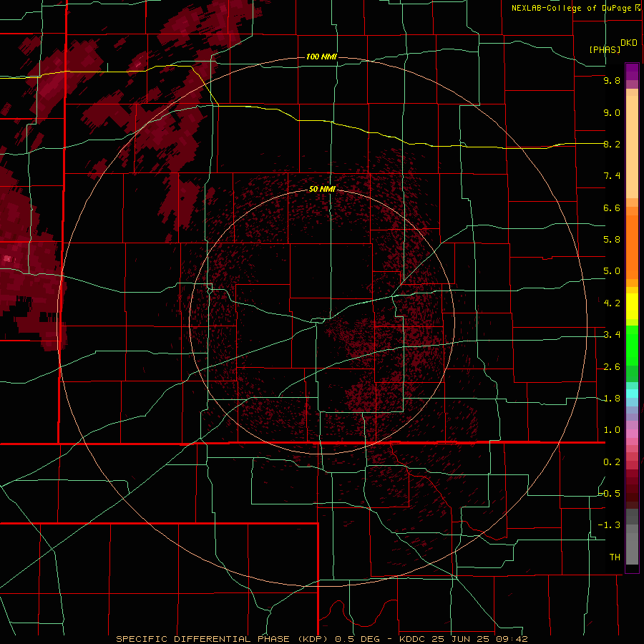Image resolution: width=644 pixels, height=644 pixels.
Task: Pick the cyan segment of the color bar
Action: 632,394
